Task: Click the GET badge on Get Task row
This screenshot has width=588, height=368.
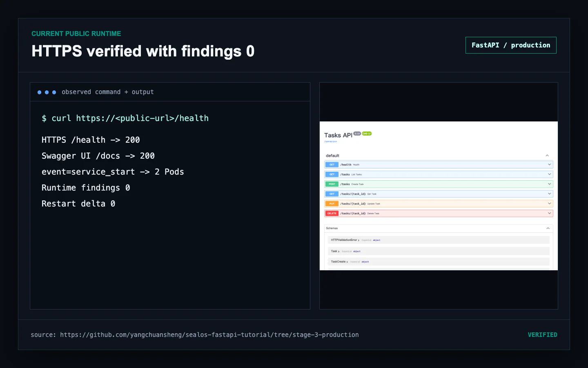Action: pos(332,194)
